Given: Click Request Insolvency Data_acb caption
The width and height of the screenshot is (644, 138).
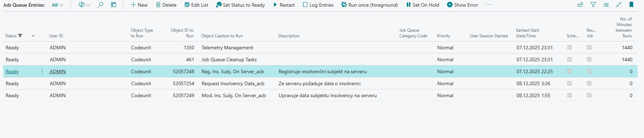Looking at the screenshot, I should click(x=233, y=83).
